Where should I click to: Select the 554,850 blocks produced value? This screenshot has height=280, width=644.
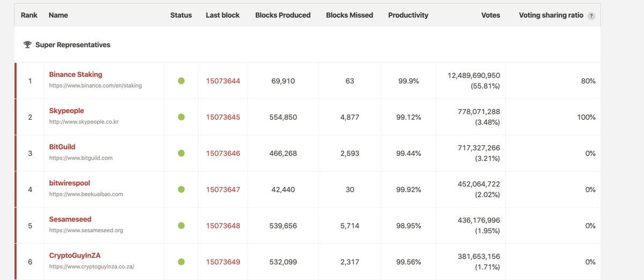tap(283, 117)
